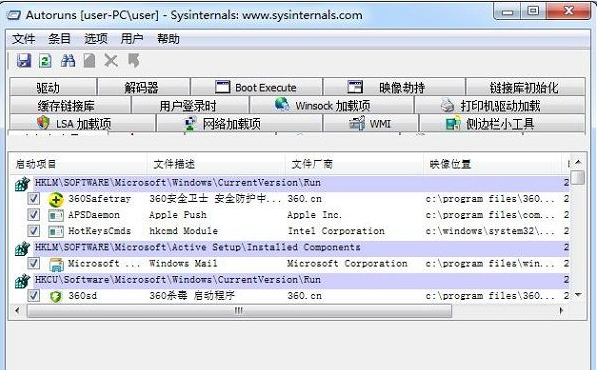Click the APSDaemon entry icon
The width and height of the screenshot is (597, 370).
point(56,215)
